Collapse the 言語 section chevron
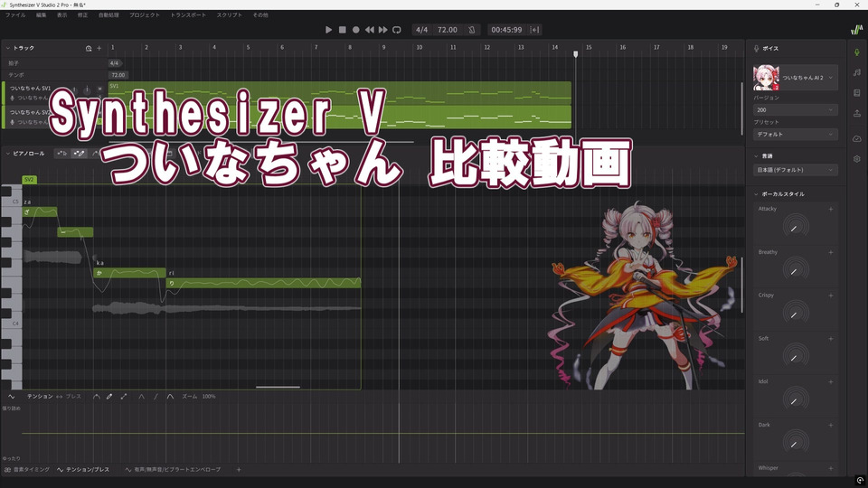 (756, 156)
